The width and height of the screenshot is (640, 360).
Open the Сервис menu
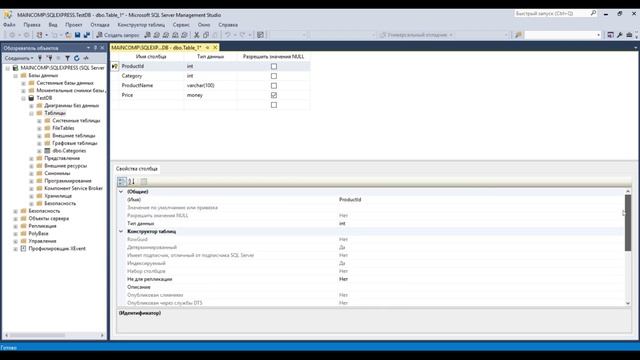click(181, 25)
